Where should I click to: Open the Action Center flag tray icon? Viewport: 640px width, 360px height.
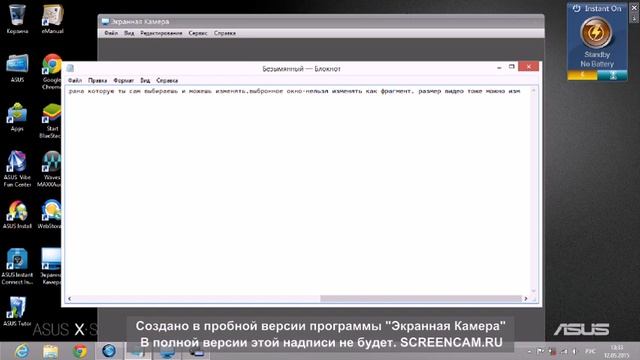tap(540, 351)
